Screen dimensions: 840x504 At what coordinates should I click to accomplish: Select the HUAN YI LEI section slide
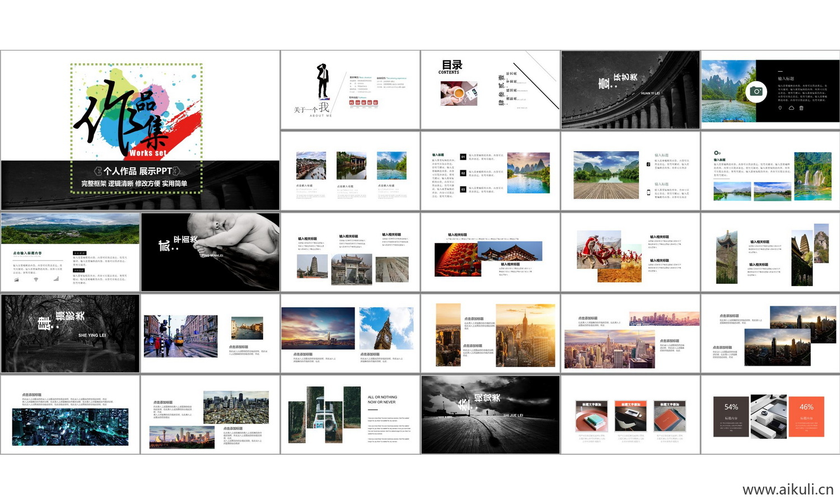[630, 90]
